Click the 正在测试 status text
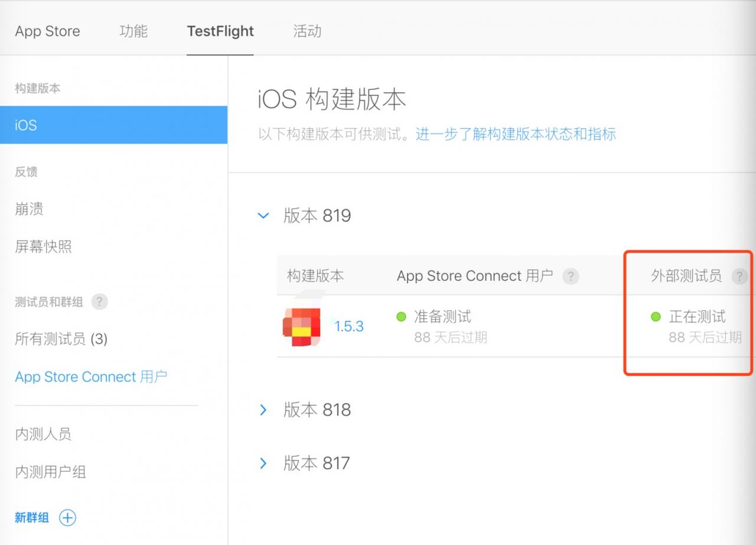 697,317
